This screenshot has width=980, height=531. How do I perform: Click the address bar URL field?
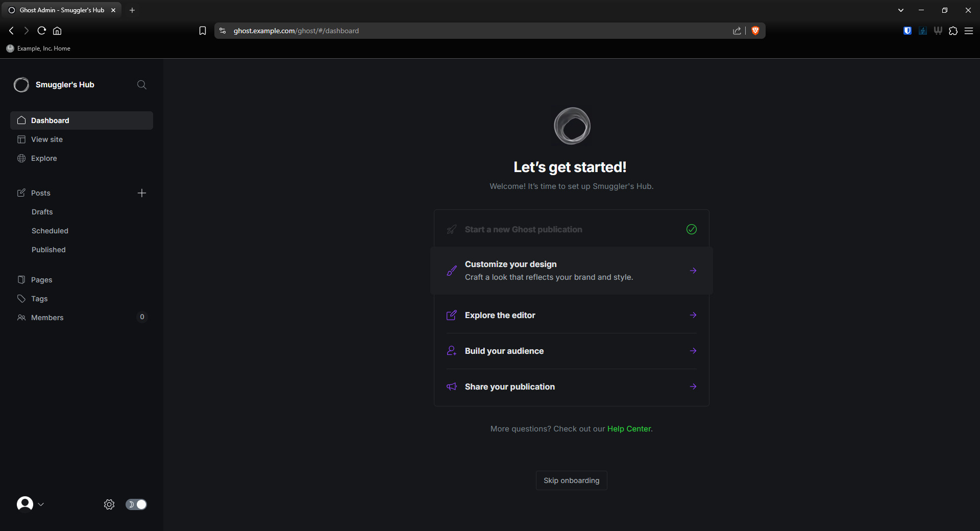tap(459, 31)
